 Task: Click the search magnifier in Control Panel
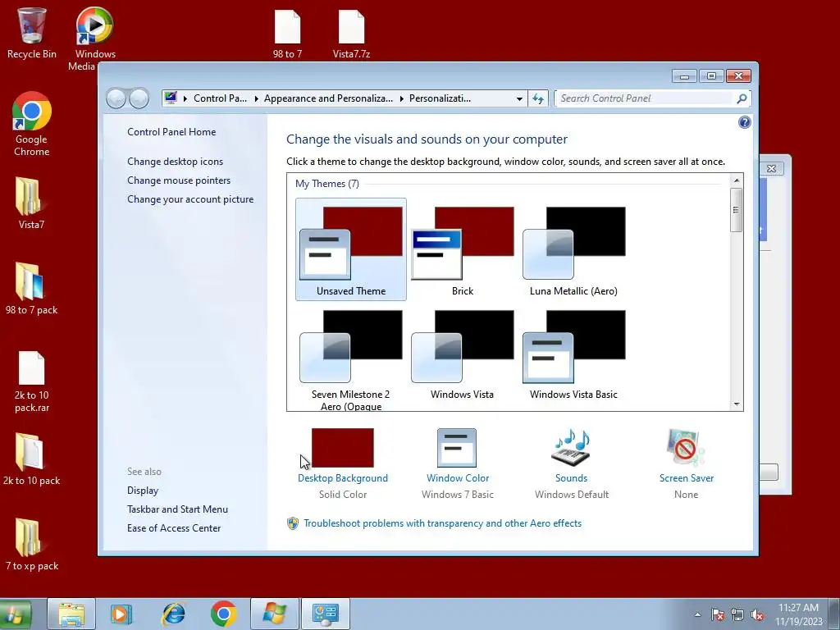click(742, 98)
